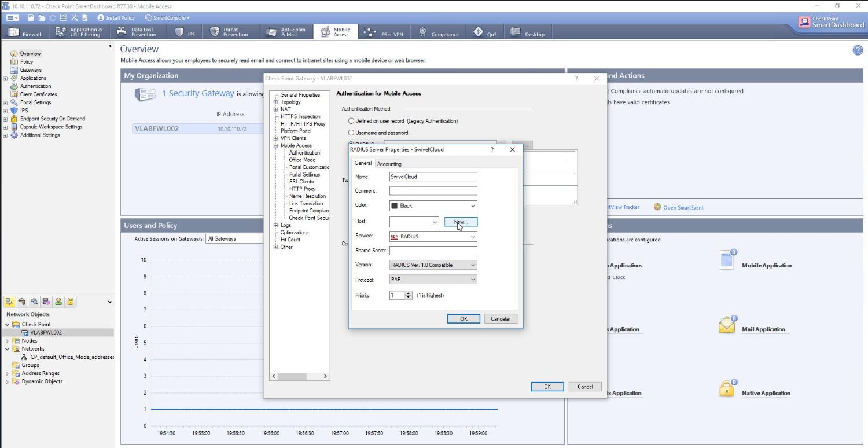Expand the Topology node in gateway tree
Viewport: 868px width, 448px height.
coord(276,102)
